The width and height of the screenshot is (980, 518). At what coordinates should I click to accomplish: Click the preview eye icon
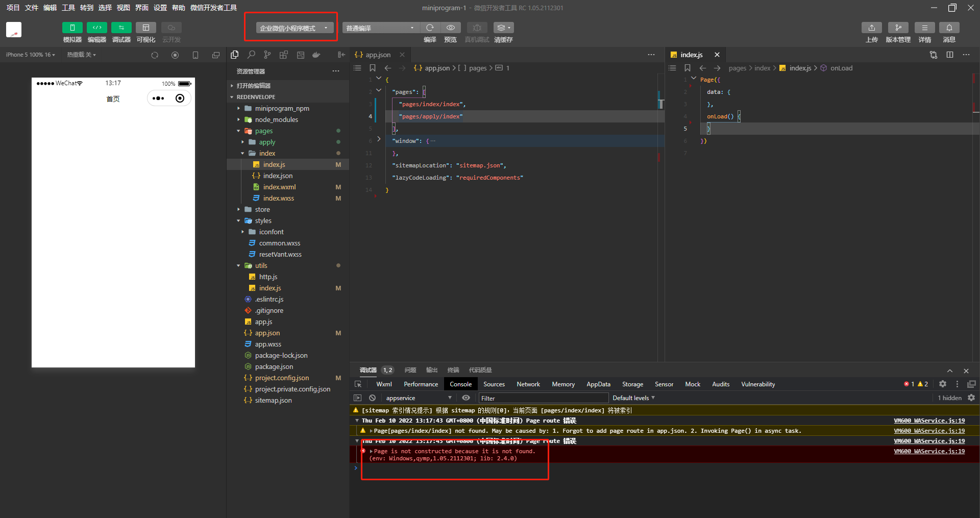pyautogui.click(x=450, y=28)
